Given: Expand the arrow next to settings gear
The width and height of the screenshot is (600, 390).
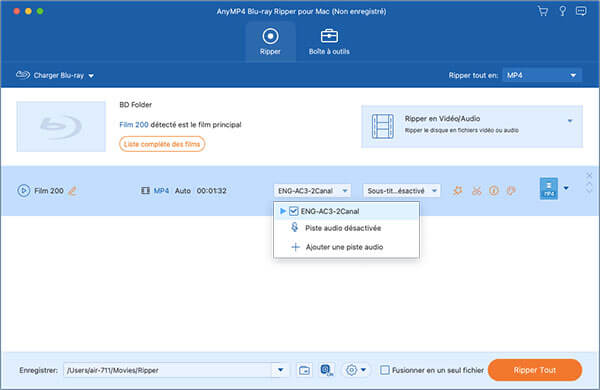Looking at the screenshot, I should (364, 370).
